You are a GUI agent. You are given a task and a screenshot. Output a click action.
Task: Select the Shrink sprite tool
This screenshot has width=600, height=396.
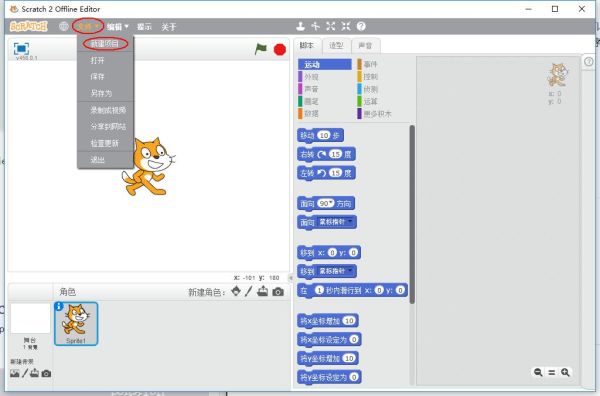(346, 26)
